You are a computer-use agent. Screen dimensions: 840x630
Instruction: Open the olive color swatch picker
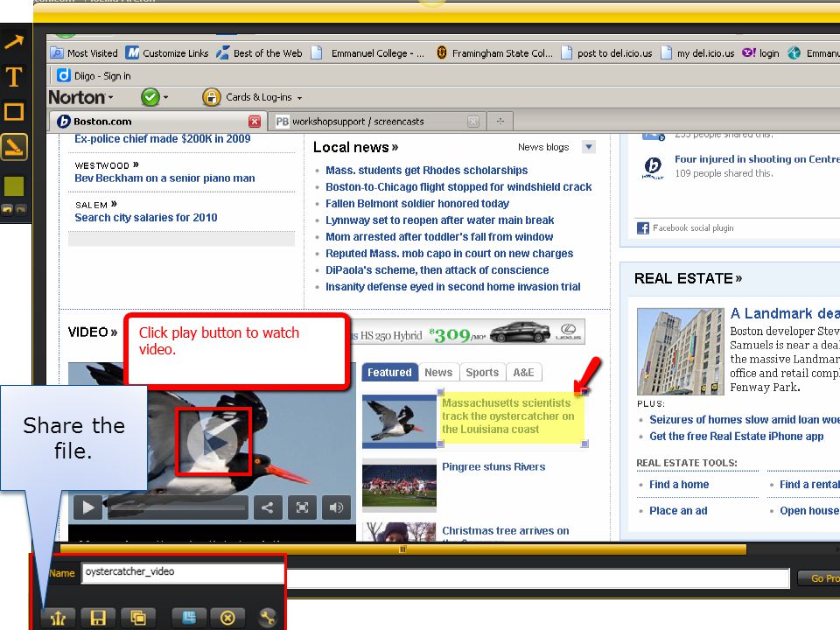(x=14, y=185)
